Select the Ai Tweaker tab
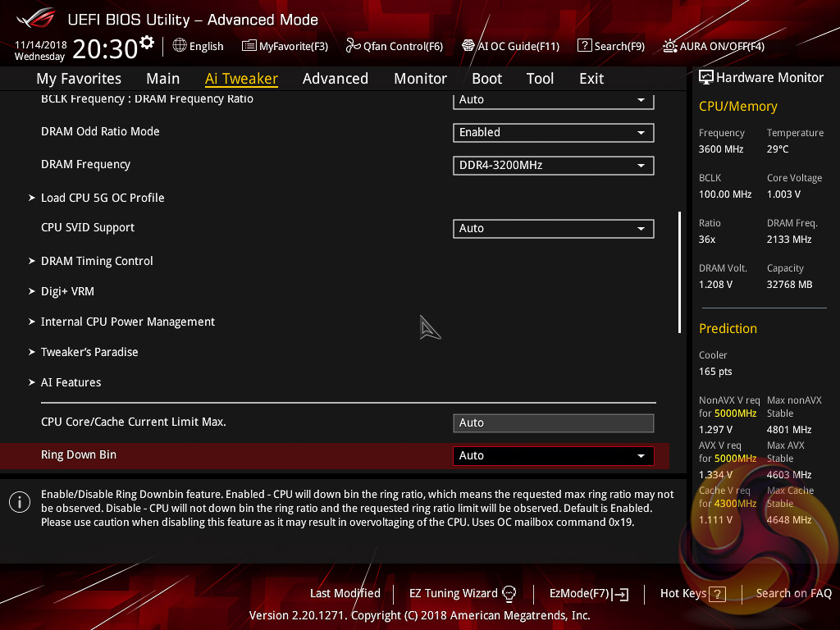This screenshot has width=840, height=630. [241, 79]
